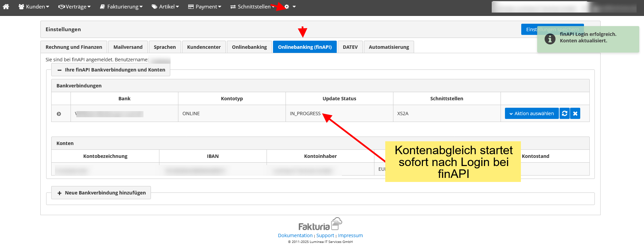Image resolution: width=644 pixels, height=247 pixels.
Task: Expand the bank row details arrow
Action: (59, 114)
